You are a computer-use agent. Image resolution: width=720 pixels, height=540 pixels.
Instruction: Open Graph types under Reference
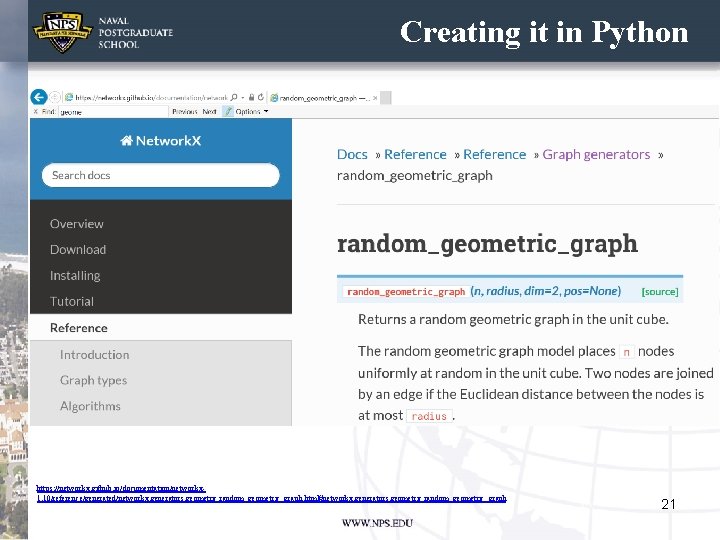coord(93,380)
